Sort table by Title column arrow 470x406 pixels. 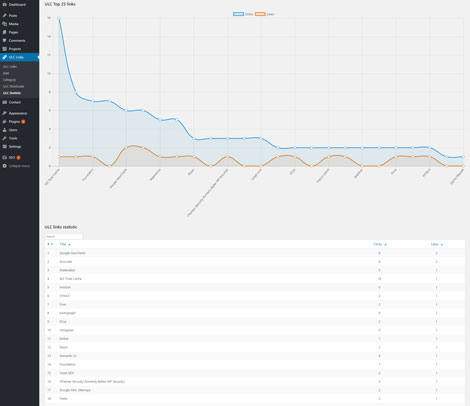point(69,245)
